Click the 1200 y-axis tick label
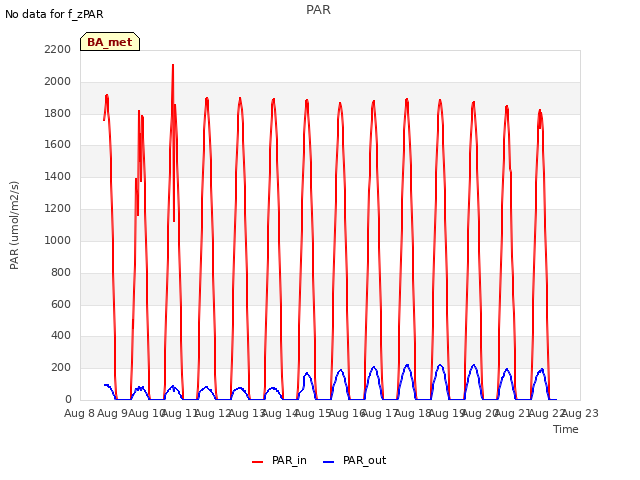640x480 pixels. tap(58, 208)
